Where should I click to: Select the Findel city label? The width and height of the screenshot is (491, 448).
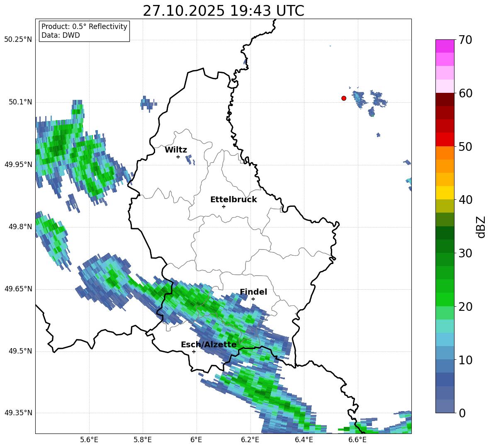[x=253, y=292]
